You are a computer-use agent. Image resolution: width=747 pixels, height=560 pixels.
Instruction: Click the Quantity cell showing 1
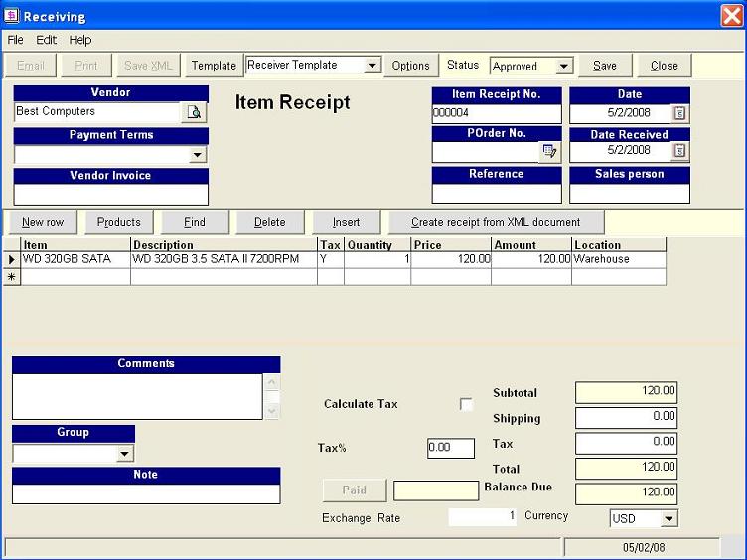pyautogui.click(x=377, y=259)
